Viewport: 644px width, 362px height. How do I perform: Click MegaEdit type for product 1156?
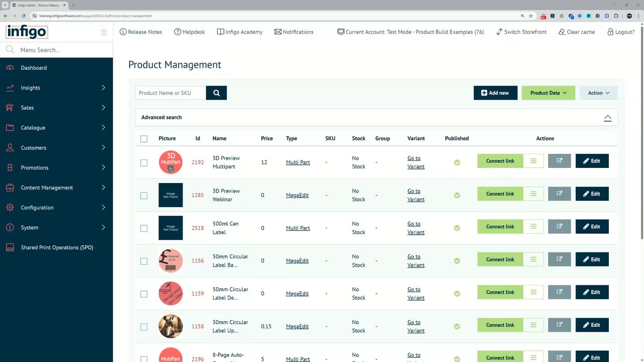point(297,260)
